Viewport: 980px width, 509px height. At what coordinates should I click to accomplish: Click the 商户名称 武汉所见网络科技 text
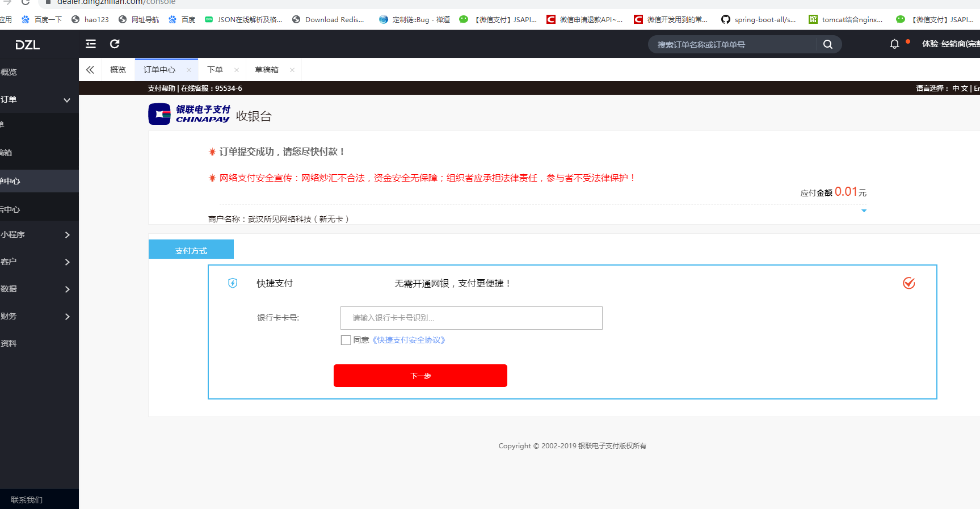[x=279, y=219]
